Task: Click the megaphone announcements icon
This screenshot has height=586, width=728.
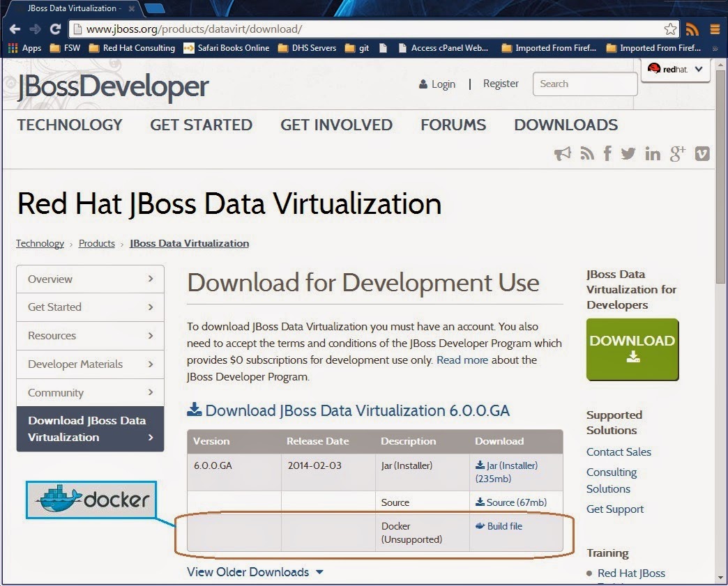Action: pyautogui.click(x=562, y=153)
